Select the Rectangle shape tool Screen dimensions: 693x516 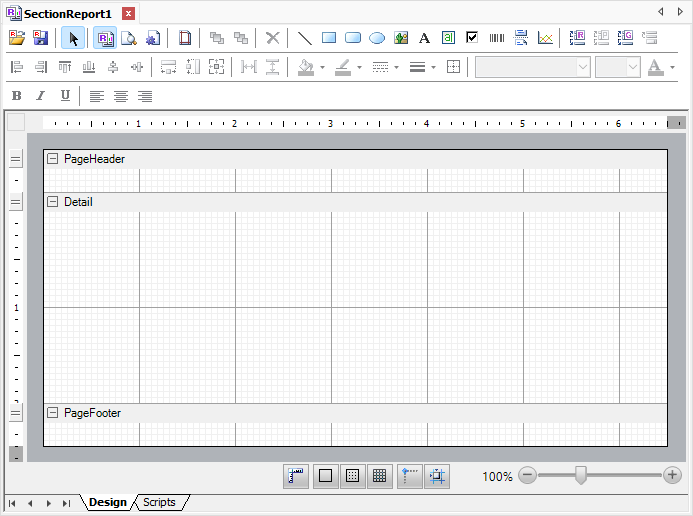[x=329, y=38]
